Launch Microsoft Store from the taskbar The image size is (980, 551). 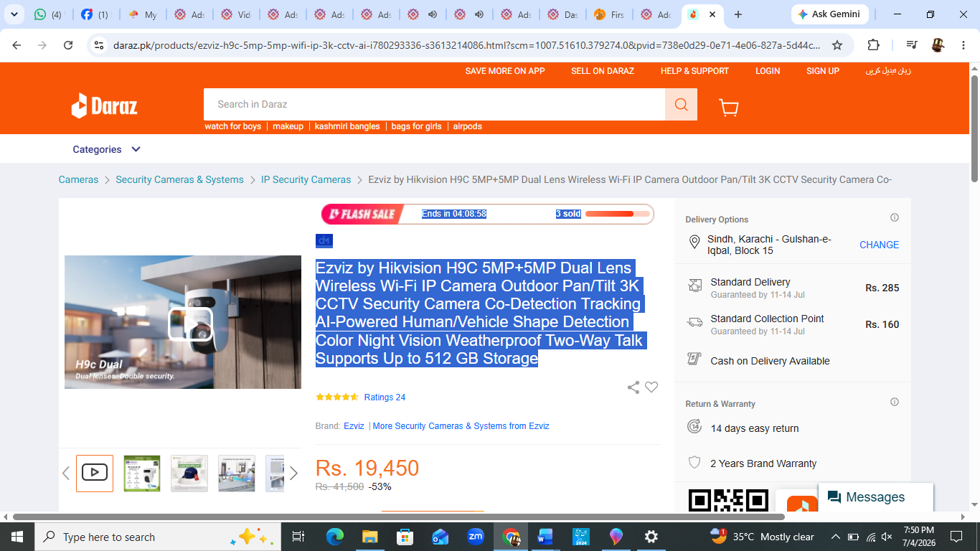pos(405,537)
